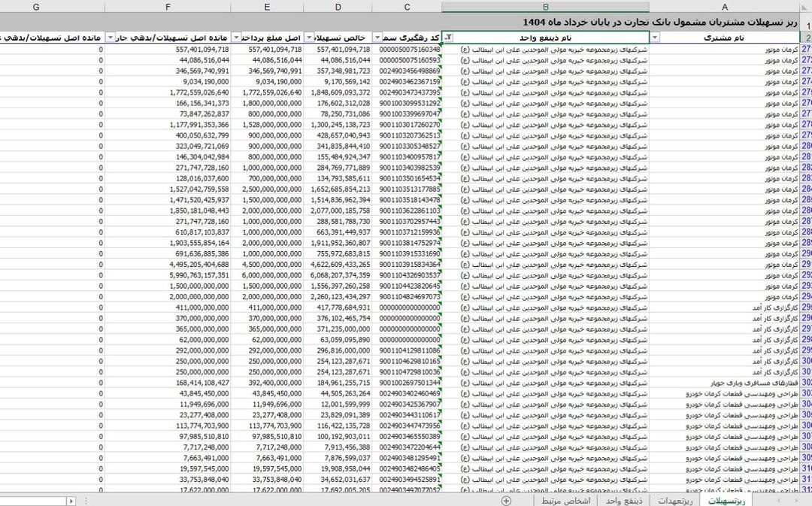Select column E header

tap(267, 7)
